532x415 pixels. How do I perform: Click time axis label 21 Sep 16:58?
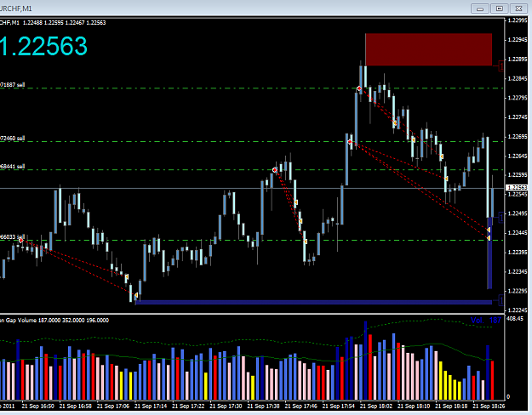click(x=75, y=406)
